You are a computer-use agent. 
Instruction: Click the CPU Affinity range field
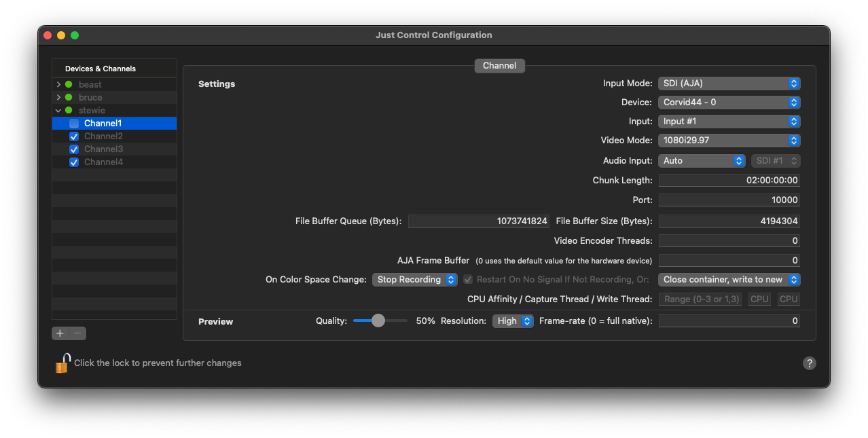[700, 299]
